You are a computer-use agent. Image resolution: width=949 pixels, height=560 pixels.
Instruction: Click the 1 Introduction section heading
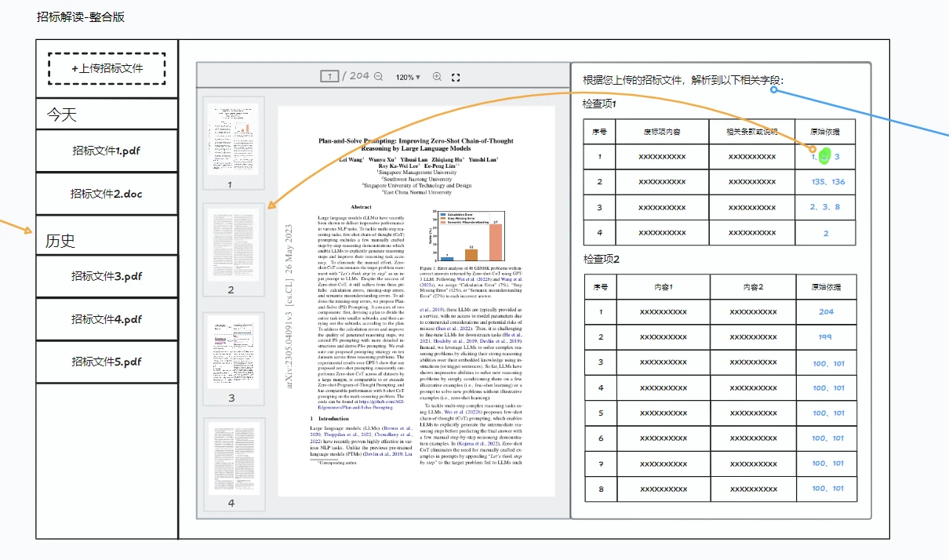point(329,419)
